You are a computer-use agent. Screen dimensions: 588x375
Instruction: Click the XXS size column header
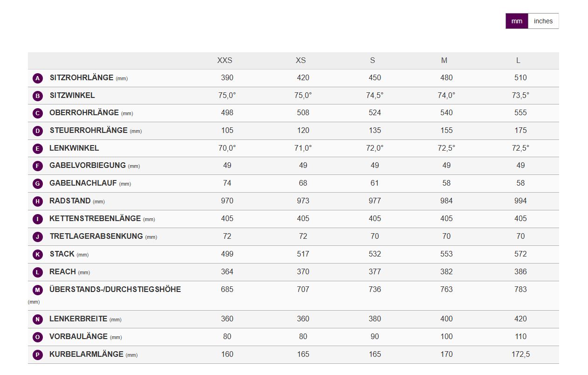click(225, 61)
